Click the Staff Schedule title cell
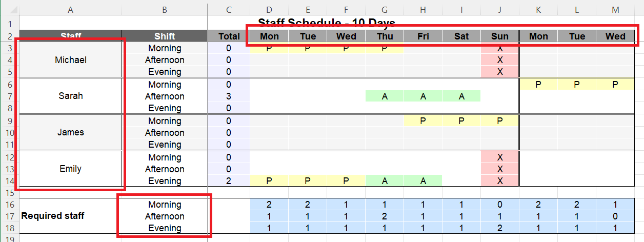Viewport: 644px width, 242px height. [x=327, y=23]
